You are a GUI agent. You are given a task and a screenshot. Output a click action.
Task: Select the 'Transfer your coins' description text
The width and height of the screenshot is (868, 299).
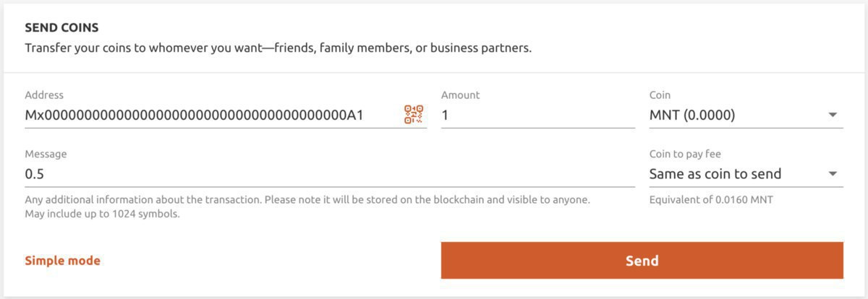tap(278, 49)
